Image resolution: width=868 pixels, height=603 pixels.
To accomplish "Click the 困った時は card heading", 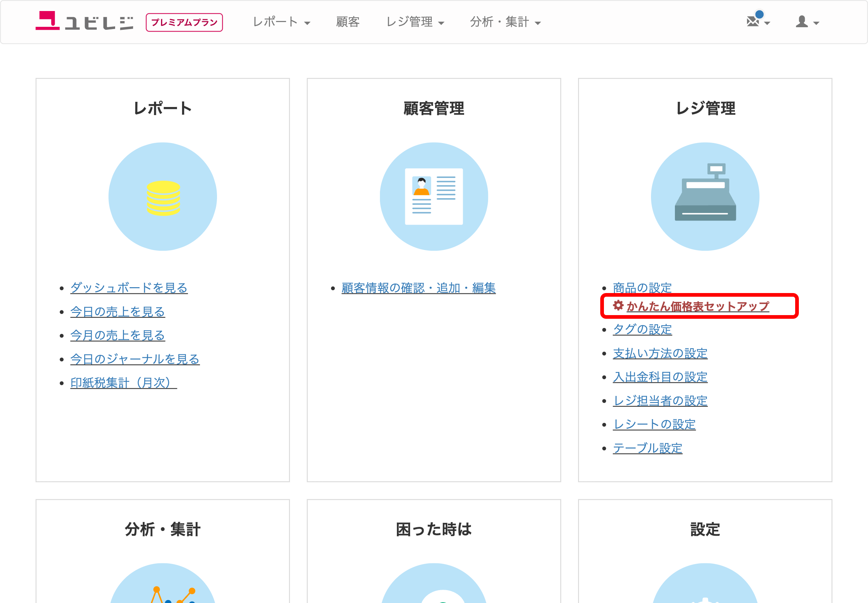I will (x=434, y=529).
